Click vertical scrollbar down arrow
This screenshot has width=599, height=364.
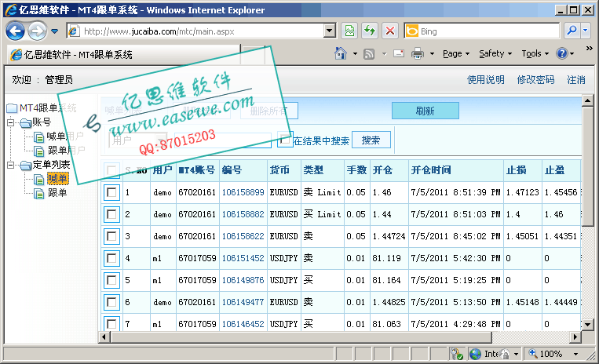[587, 325]
